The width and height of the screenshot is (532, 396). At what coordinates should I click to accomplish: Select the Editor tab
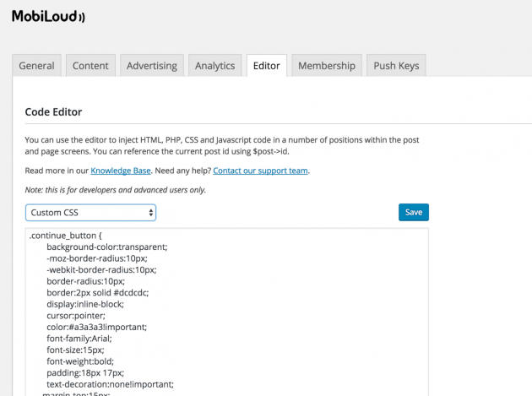[x=267, y=66]
